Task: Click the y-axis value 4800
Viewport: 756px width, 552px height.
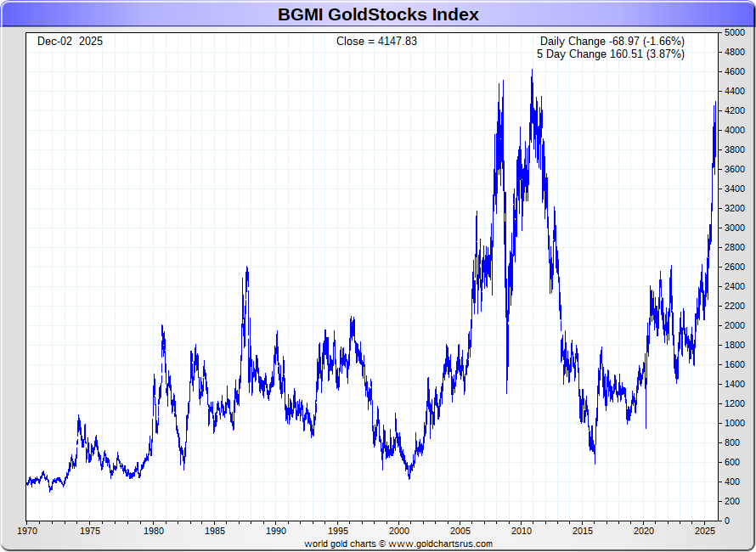Action: point(734,52)
